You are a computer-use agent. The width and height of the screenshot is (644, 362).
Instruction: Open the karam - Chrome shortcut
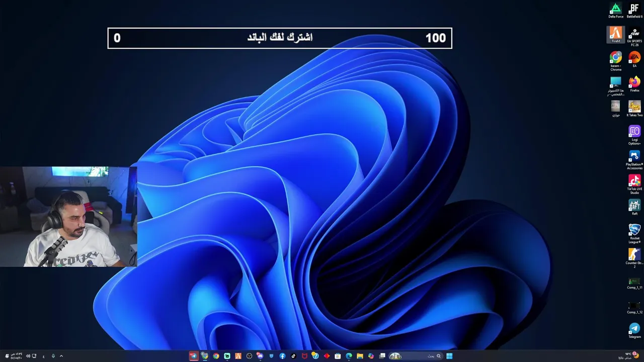pyautogui.click(x=616, y=62)
